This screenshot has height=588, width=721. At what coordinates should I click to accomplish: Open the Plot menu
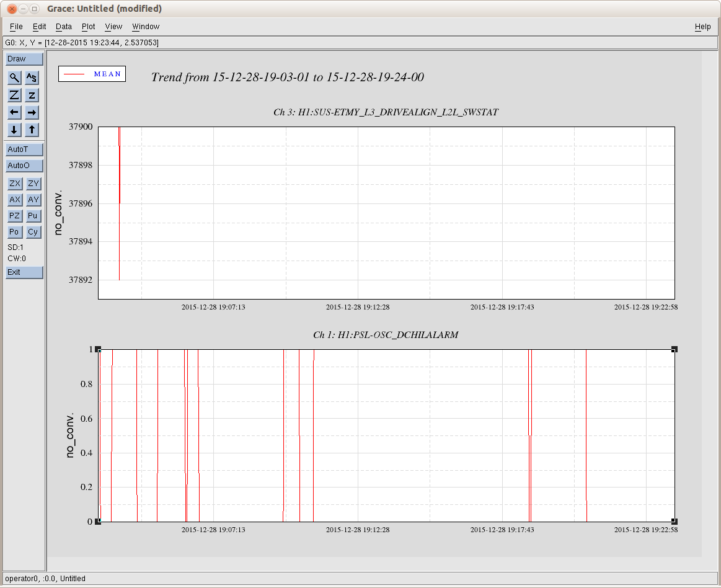(89, 27)
